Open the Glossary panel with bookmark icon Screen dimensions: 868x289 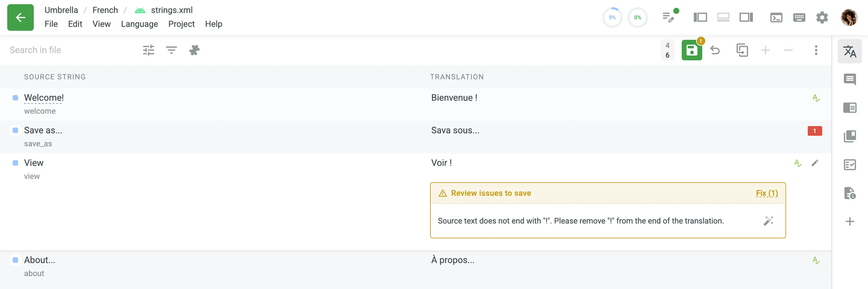click(851, 136)
